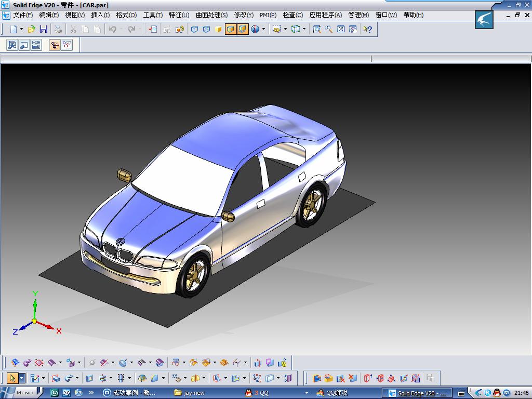Click the Sketch tool in the bottom toolbar
The image size is (532, 399).
tap(34, 378)
